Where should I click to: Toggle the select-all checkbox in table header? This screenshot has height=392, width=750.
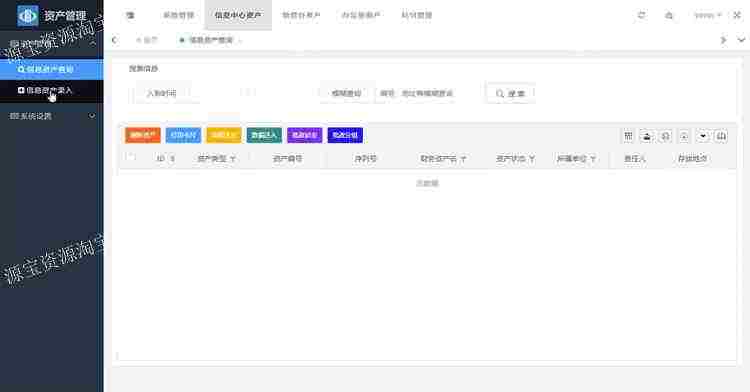pos(130,157)
